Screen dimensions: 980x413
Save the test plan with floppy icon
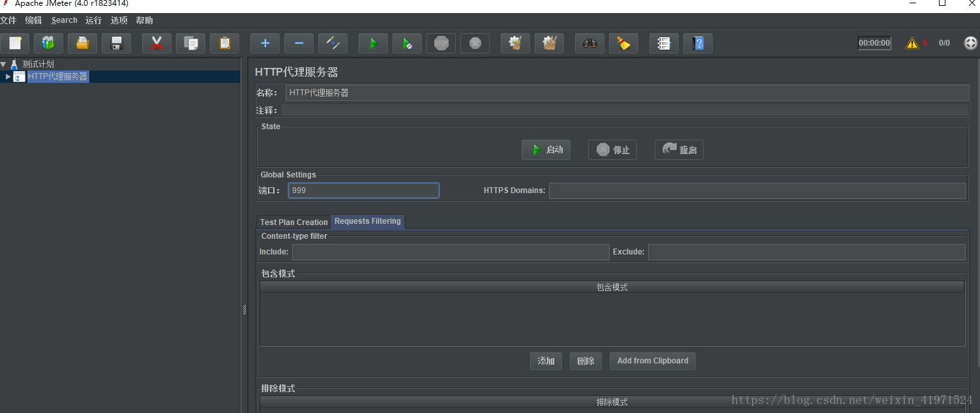pos(117,44)
